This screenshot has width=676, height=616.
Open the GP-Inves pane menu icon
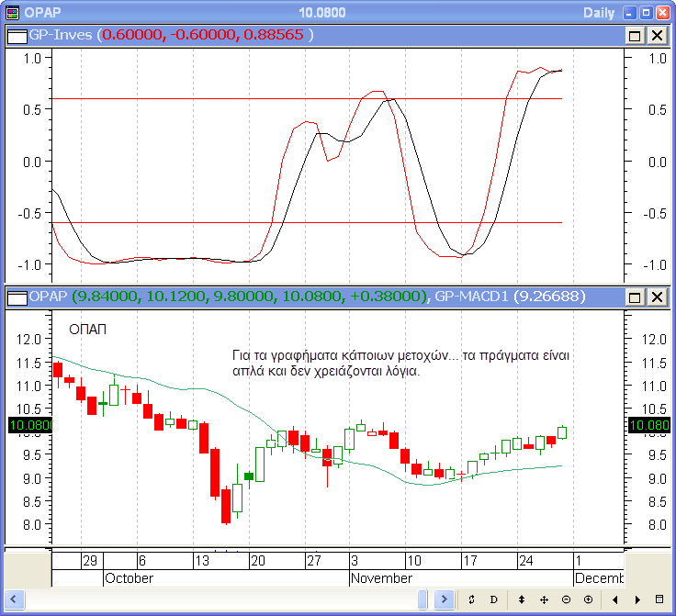[x=17, y=35]
